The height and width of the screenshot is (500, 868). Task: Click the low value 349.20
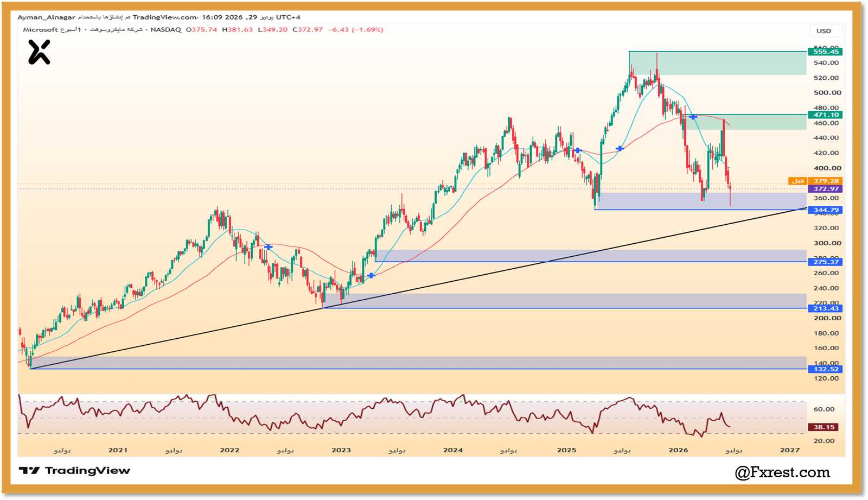coord(275,30)
